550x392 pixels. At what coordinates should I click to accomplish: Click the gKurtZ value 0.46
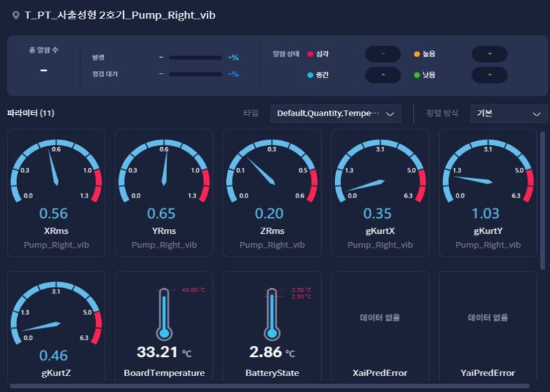click(x=54, y=356)
